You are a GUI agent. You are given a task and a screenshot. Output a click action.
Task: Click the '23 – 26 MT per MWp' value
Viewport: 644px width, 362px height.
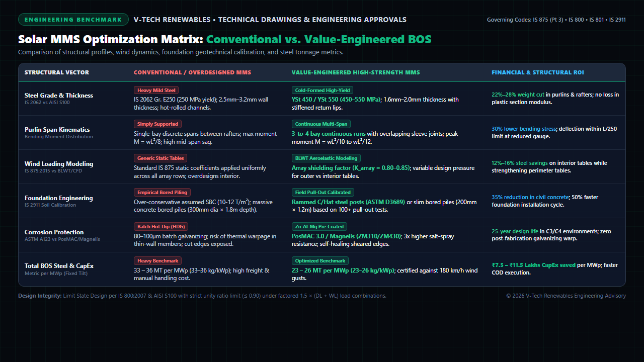(343, 270)
